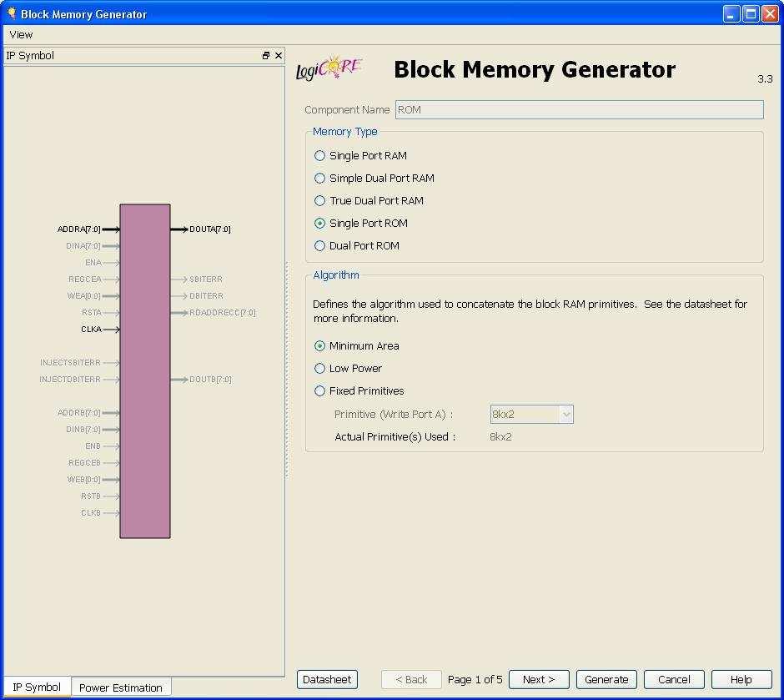
Task: Click the CLKB port label
Action: pyautogui.click(x=91, y=512)
